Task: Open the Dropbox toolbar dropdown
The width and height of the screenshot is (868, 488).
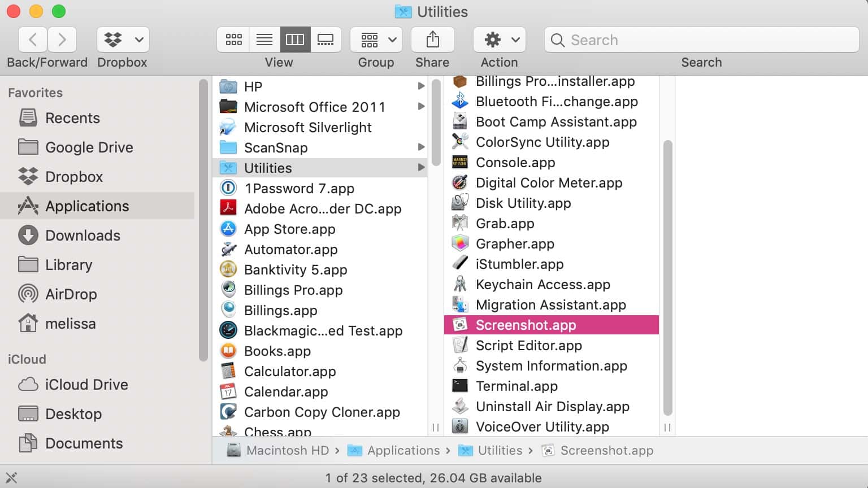Action: 123,40
